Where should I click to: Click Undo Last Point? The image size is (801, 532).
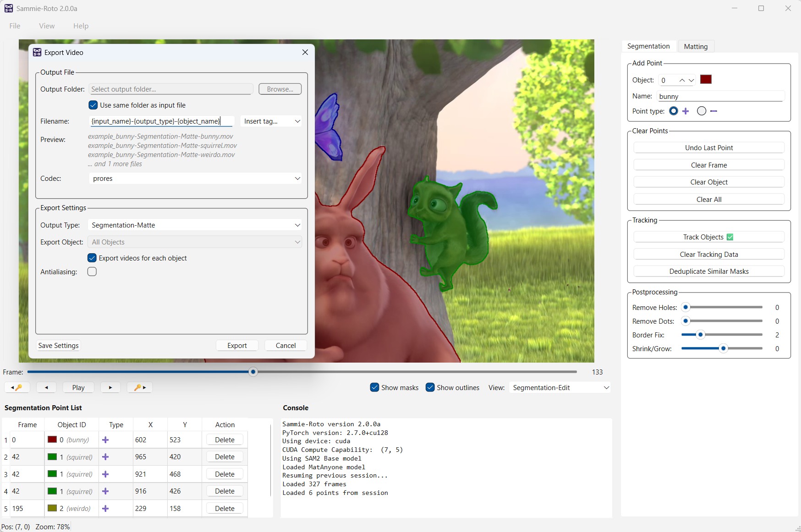click(x=709, y=147)
